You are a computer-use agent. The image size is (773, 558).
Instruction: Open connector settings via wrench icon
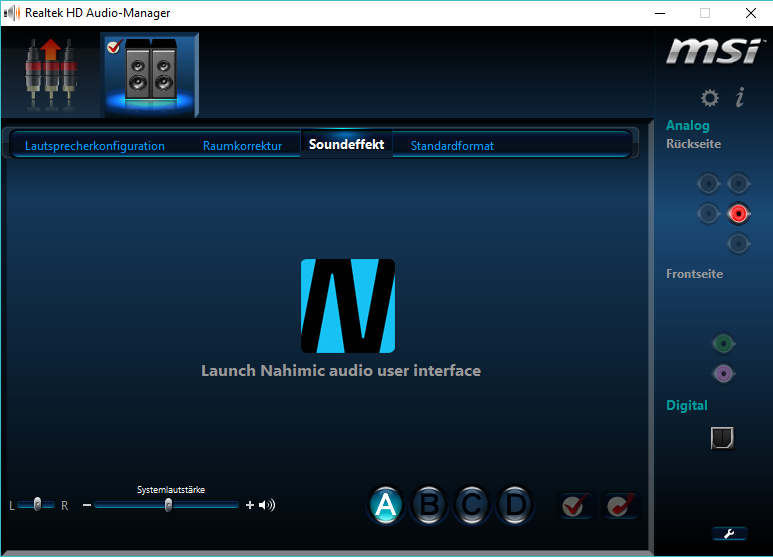tap(730, 533)
